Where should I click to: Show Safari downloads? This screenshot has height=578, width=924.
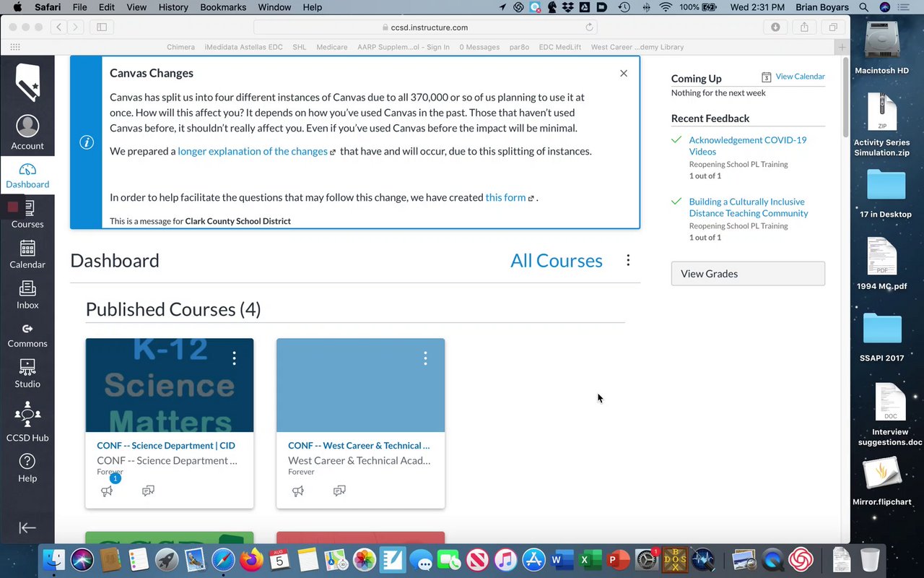775,27
